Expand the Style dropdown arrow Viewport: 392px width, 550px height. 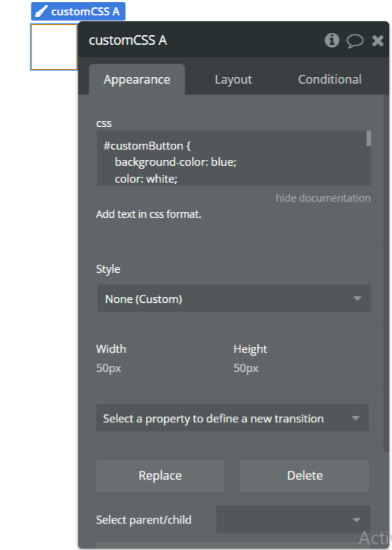pos(358,298)
